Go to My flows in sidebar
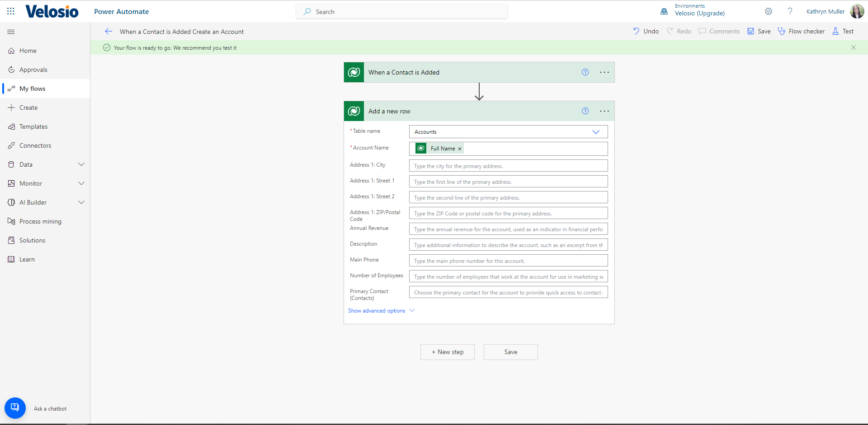Image resolution: width=868 pixels, height=425 pixels. [x=33, y=89]
